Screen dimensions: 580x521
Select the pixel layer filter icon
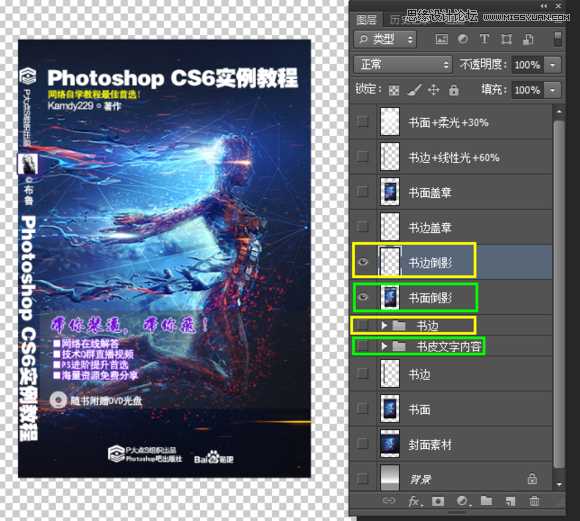tap(441, 39)
